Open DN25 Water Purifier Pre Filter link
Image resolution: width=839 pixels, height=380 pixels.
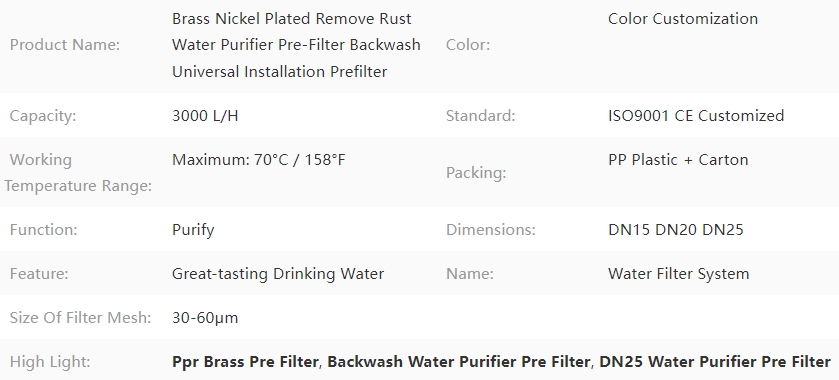tap(715, 362)
